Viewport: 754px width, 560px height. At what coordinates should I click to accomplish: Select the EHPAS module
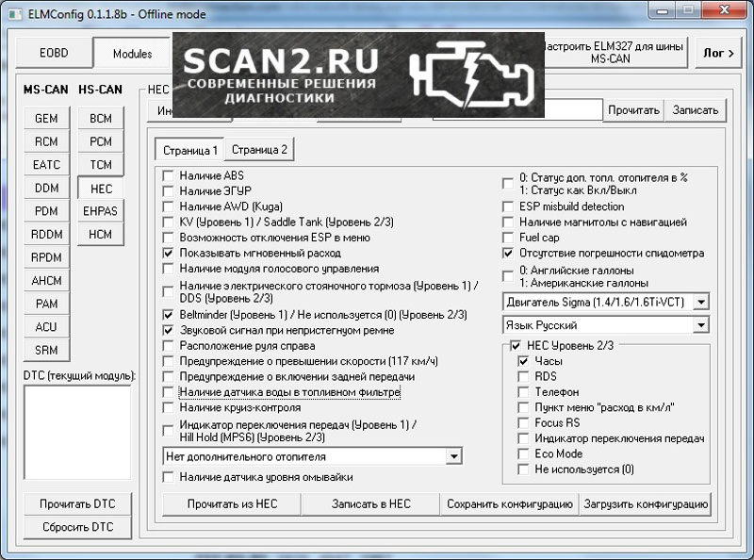tap(101, 211)
